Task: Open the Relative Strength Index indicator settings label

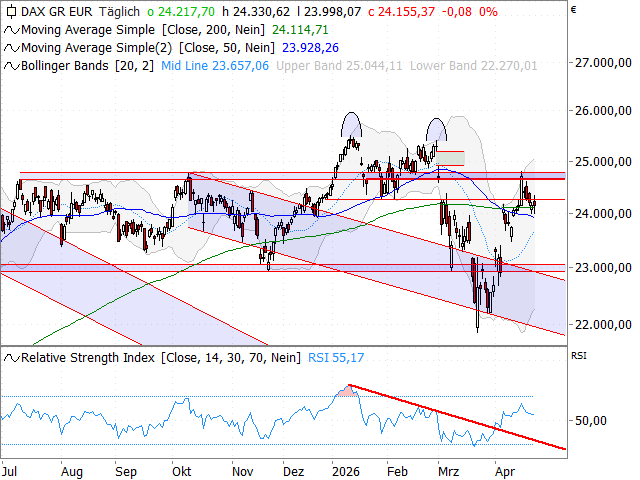Action: [145, 357]
